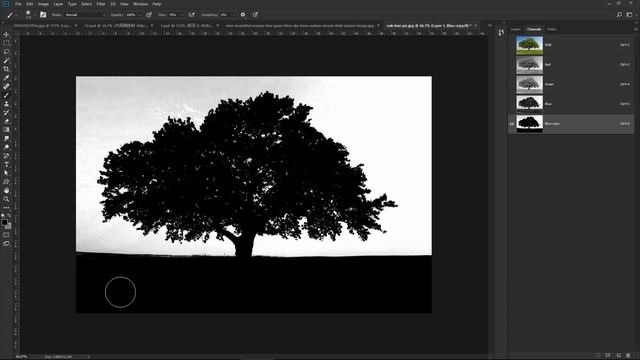Image resolution: width=640 pixels, height=360 pixels.
Task: Enable airbrush build-up effects
Action: [x=191, y=15]
